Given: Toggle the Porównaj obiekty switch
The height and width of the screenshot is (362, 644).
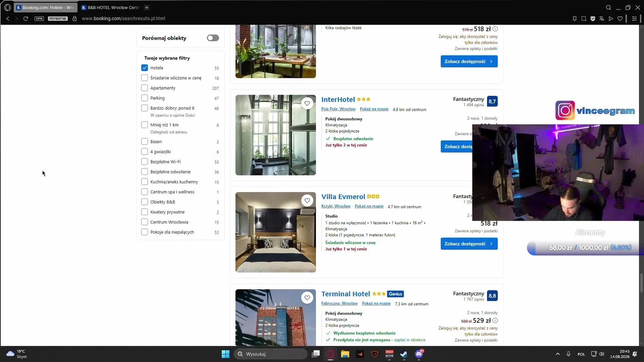Looking at the screenshot, I should [213, 38].
